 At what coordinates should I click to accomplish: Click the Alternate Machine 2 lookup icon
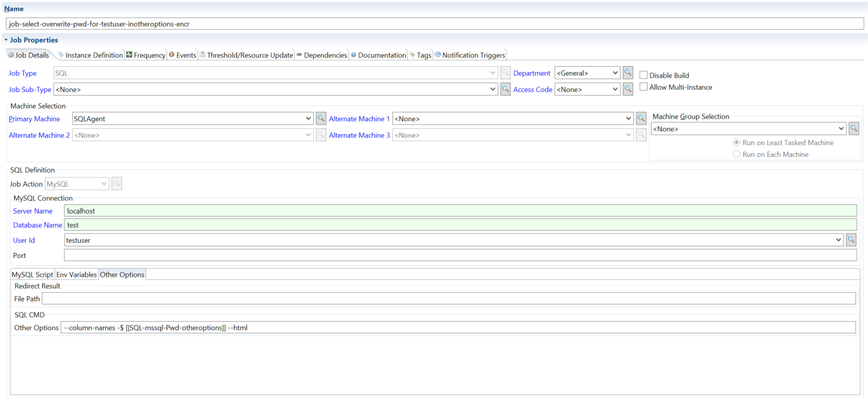click(x=321, y=135)
